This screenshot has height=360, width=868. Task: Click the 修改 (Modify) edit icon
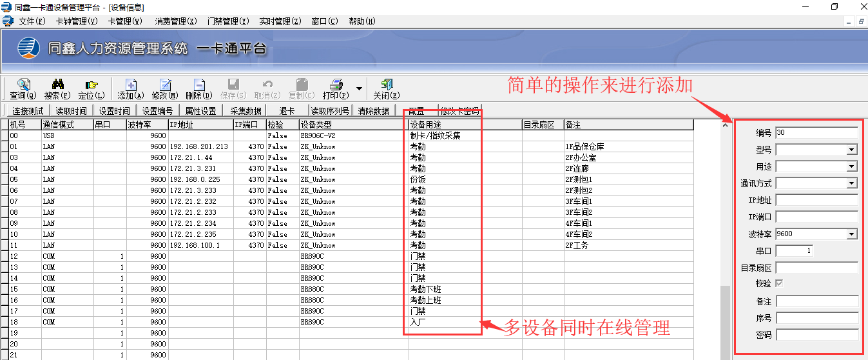(x=165, y=85)
